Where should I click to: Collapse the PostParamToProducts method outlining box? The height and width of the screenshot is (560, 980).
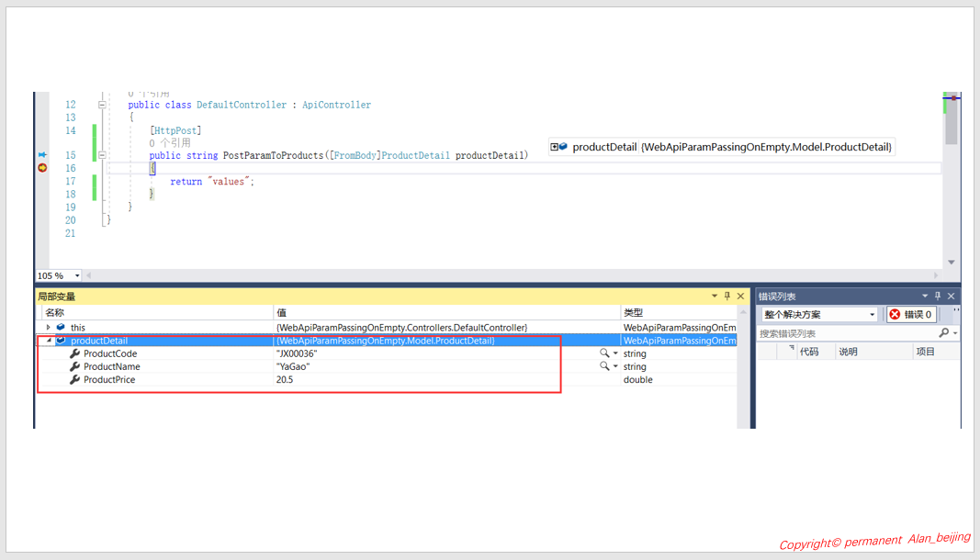pyautogui.click(x=102, y=155)
